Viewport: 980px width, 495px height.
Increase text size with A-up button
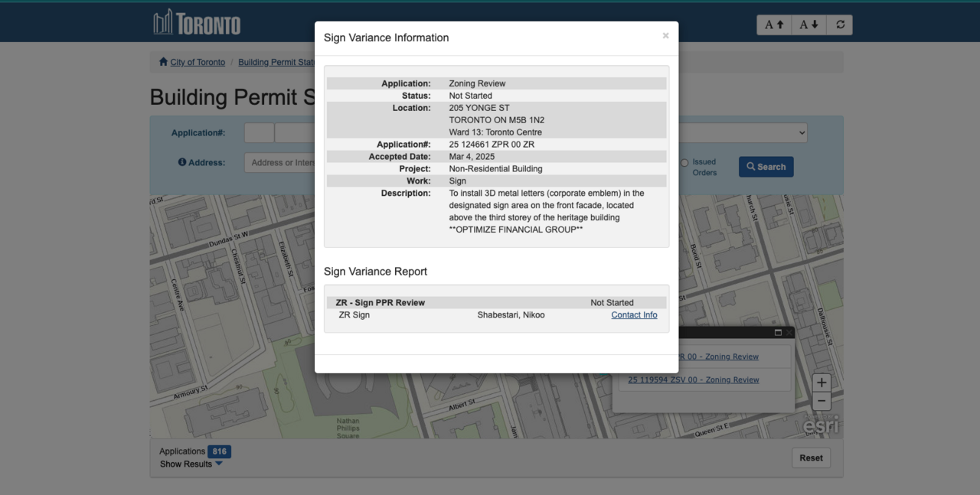click(x=774, y=24)
